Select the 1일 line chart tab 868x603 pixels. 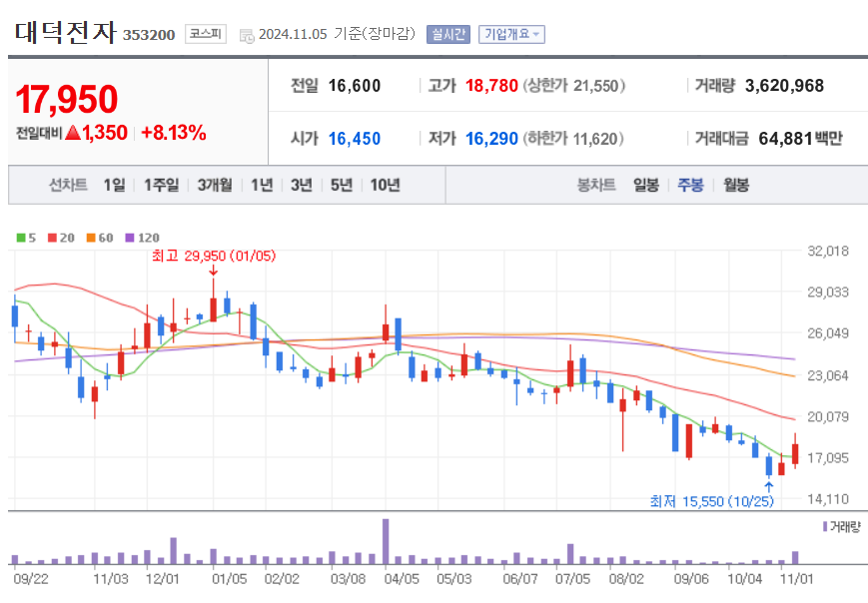click(x=114, y=185)
